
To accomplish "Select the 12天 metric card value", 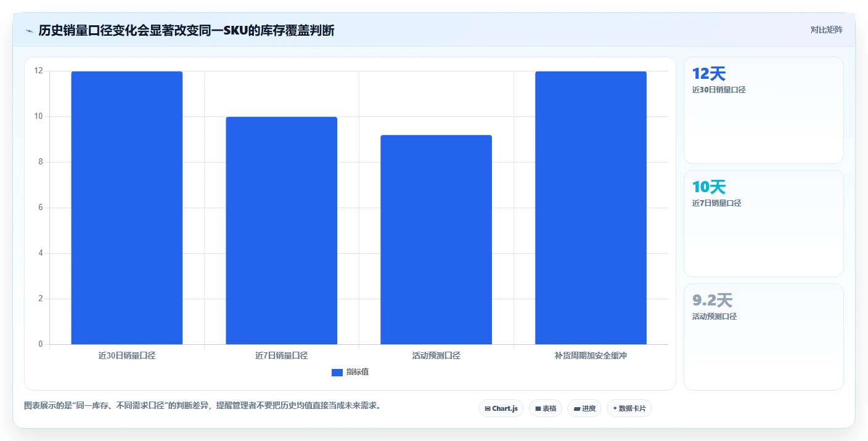I will [x=709, y=74].
